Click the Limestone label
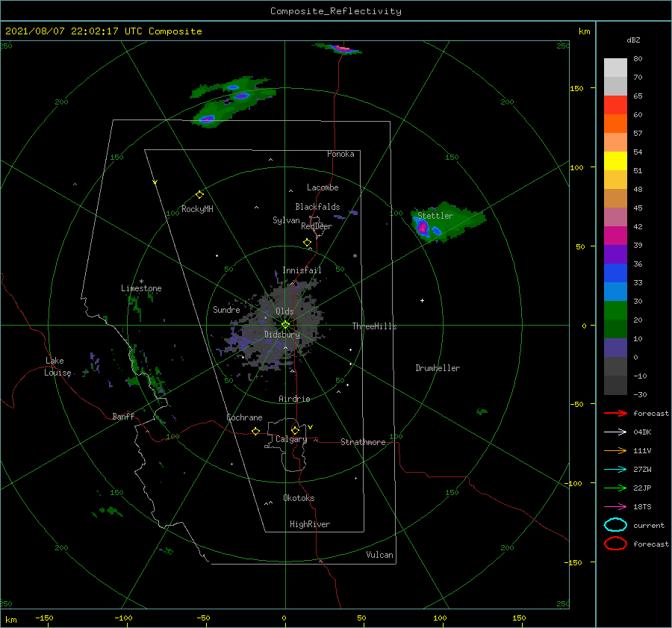 tap(141, 288)
